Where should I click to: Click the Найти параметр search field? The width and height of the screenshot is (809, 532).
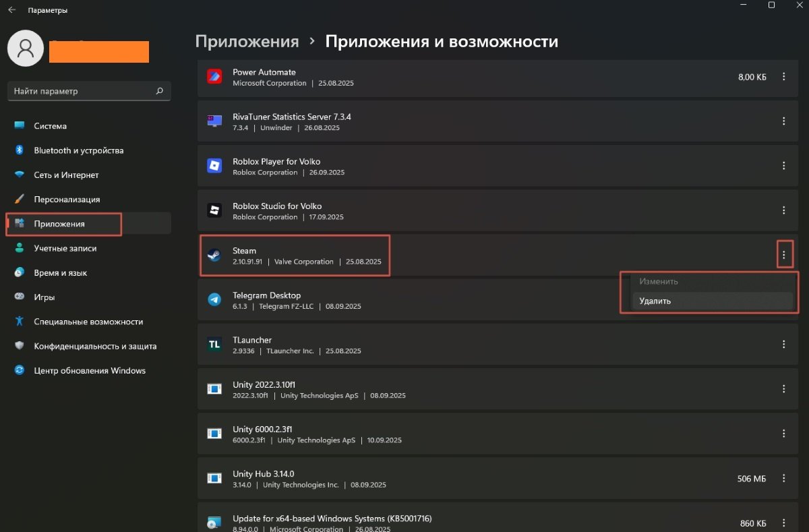pyautogui.click(x=81, y=91)
